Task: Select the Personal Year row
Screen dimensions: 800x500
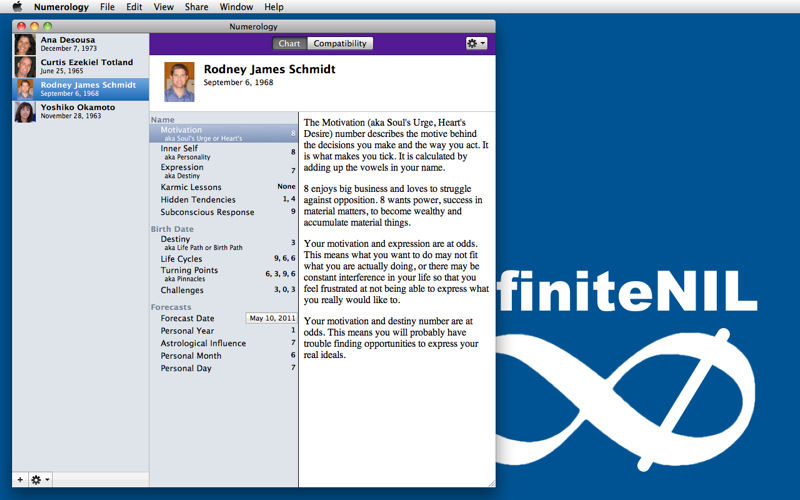Action: click(223, 331)
